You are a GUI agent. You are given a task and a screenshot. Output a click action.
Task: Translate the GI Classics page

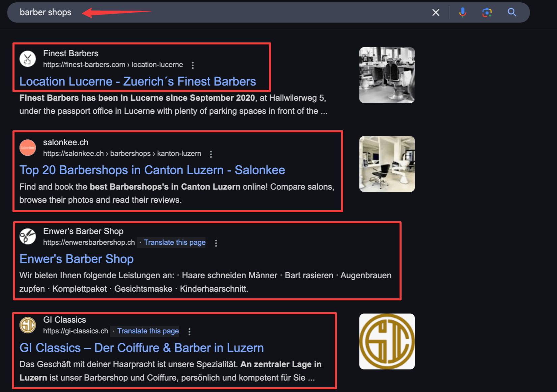coord(148,331)
